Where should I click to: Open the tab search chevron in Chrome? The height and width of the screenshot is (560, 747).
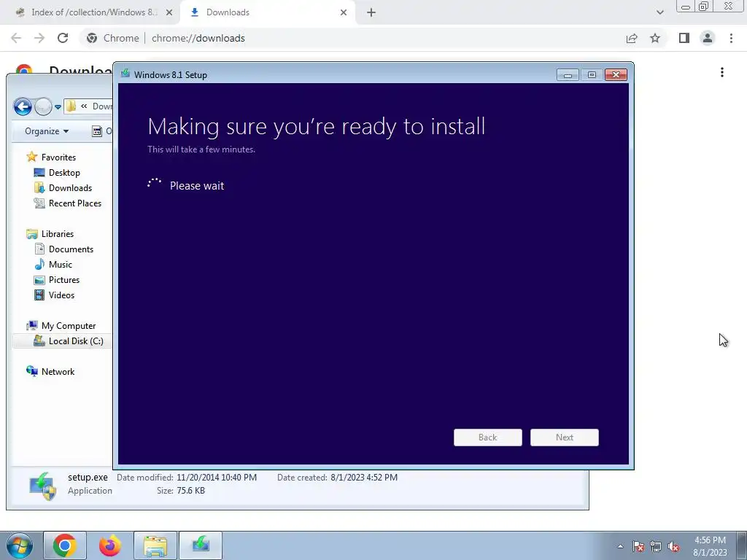tap(659, 12)
